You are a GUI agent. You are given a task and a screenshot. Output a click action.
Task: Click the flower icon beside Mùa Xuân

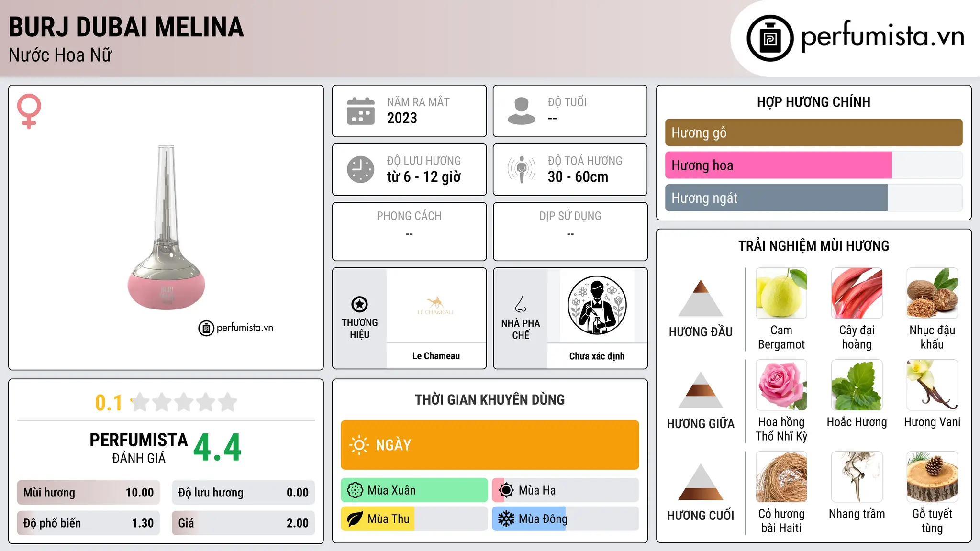coord(355,490)
